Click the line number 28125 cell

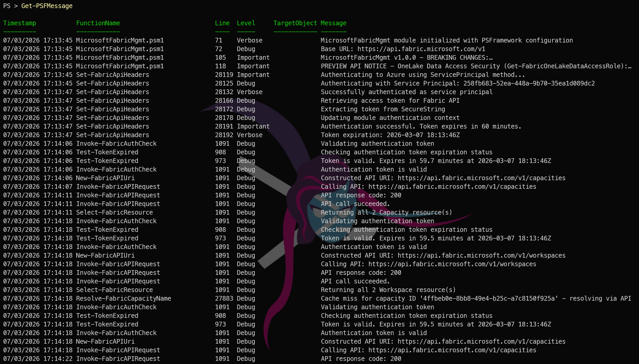coord(224,83)
